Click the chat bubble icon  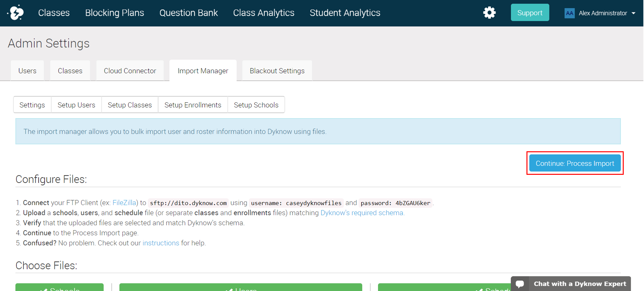pos(520,284)
